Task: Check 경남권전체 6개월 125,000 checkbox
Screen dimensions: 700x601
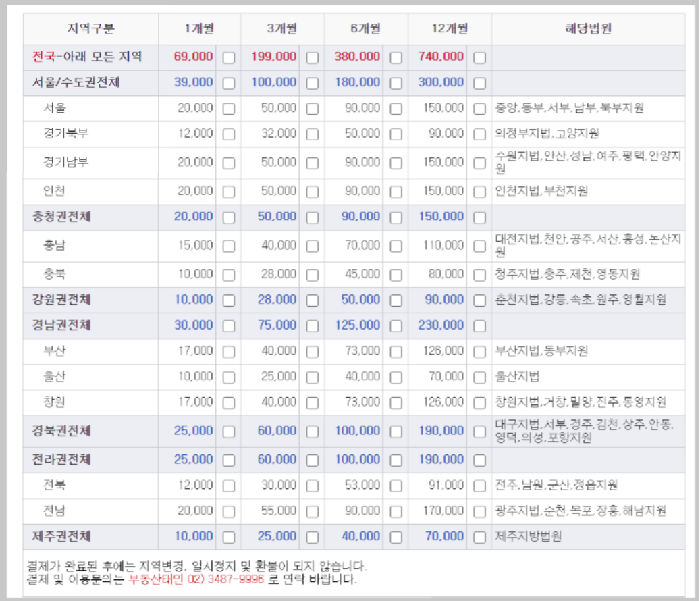Action: point(396,326)
